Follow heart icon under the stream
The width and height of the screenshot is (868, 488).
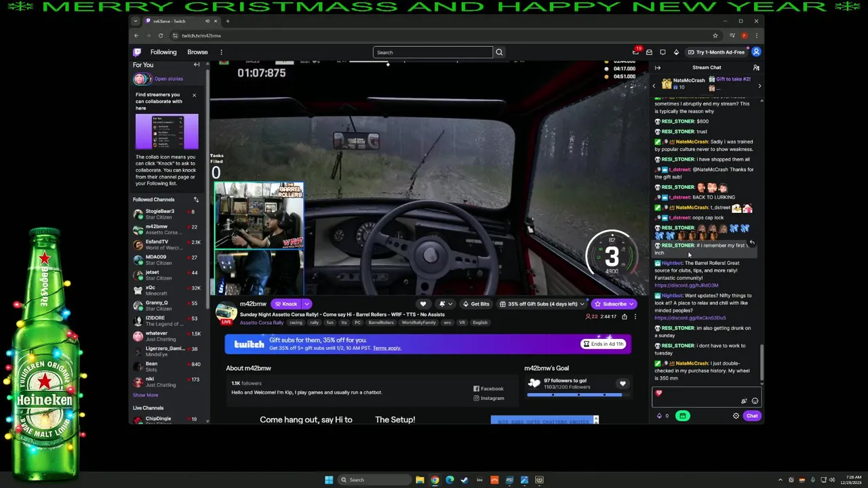[x=423, y=304]
